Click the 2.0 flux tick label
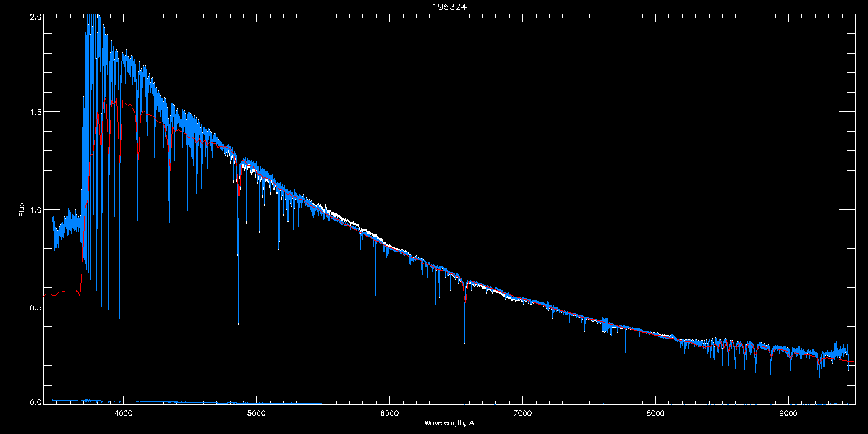The image size is (868, 434). point(35,16)
